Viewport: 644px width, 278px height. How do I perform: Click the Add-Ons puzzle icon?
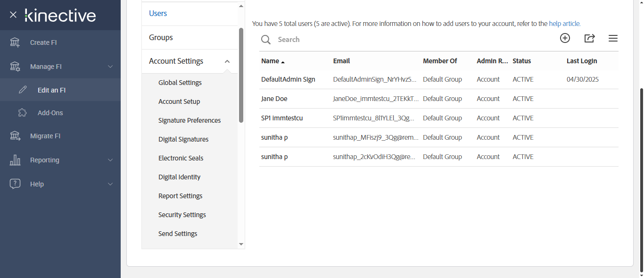tap(22, 113)
